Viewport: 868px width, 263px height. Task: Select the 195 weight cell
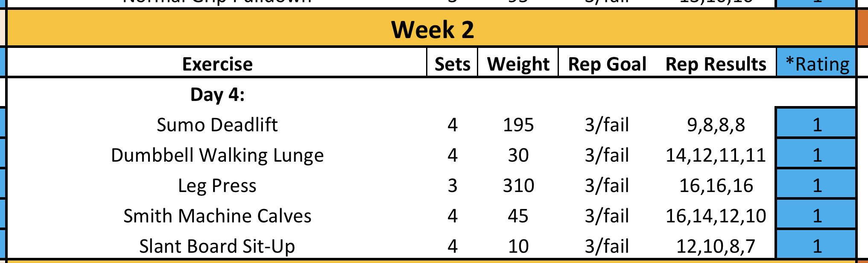click(518, 125)
